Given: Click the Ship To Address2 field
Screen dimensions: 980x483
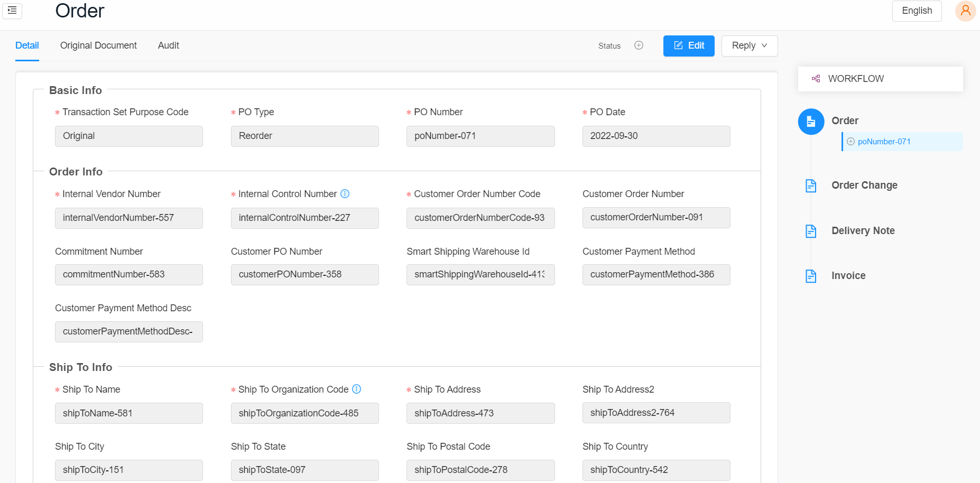Looking at the screenshot, I should point(657,413).
